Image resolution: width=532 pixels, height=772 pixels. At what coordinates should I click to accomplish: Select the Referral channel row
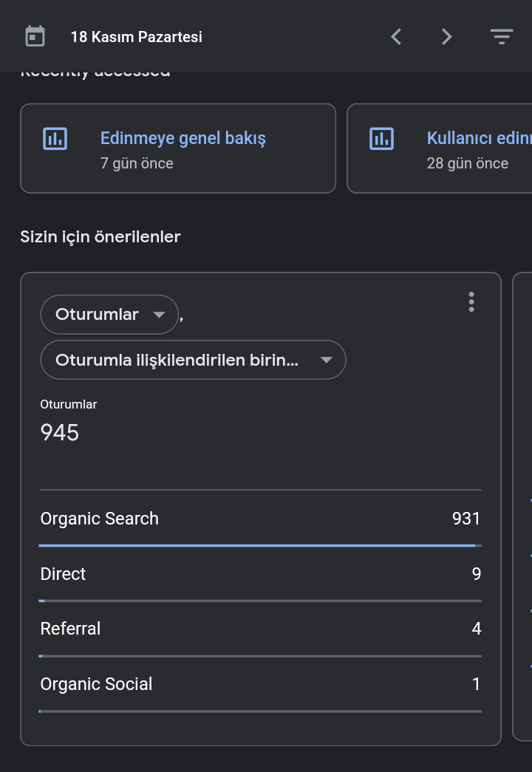(261, 629)
